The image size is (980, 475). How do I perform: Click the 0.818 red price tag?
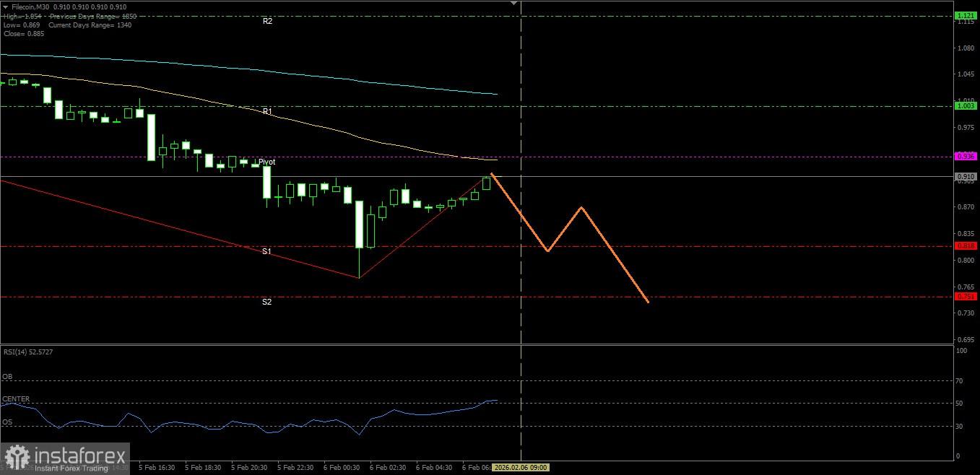966,246
